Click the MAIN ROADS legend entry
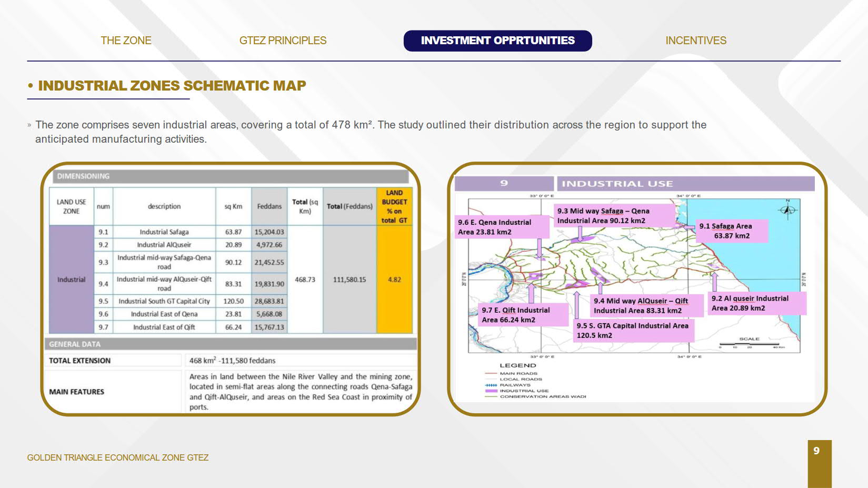The height and width of the screenshot is (488, 868). (512, 373)
